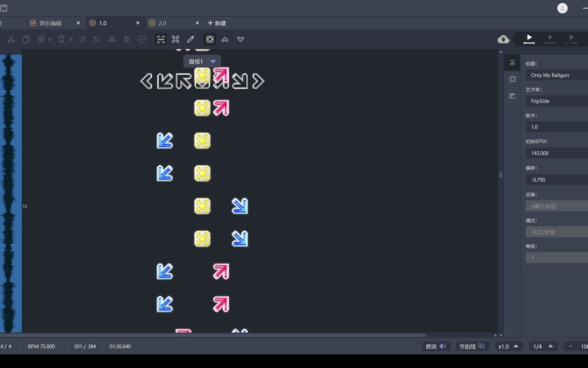Screen dimensions: 588x368
Task: Close the 2.0 tab
Action: 197,23
